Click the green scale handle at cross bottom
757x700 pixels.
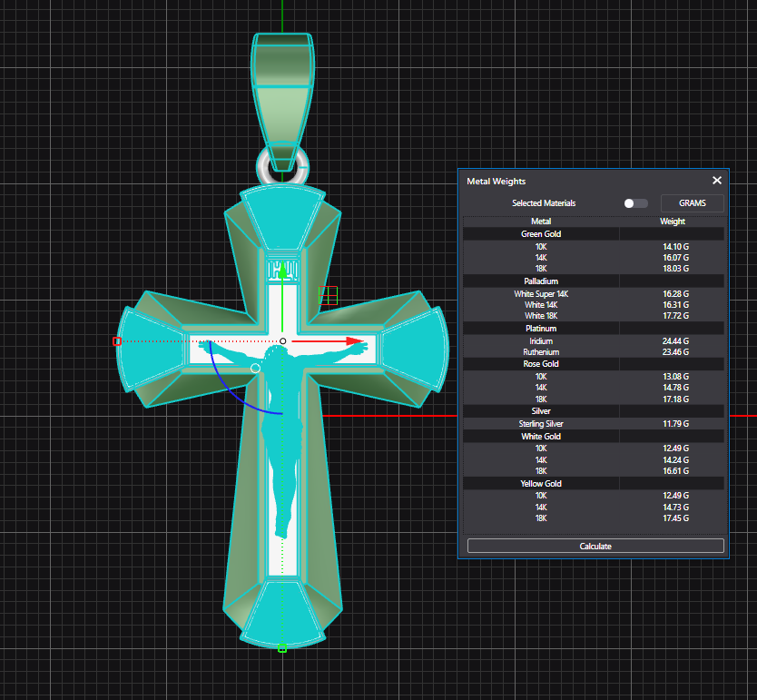282,648
